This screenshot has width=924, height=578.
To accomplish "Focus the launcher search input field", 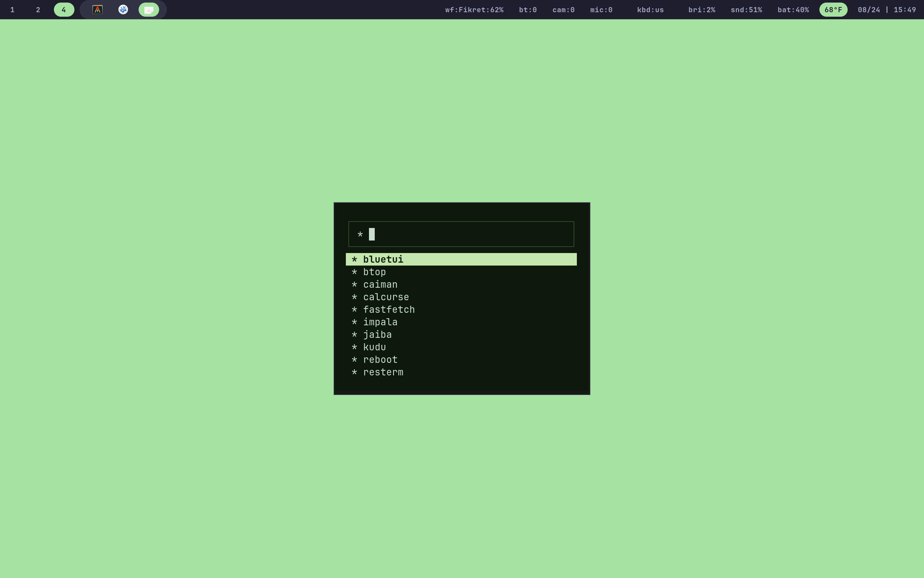I will tap(461, 234).
